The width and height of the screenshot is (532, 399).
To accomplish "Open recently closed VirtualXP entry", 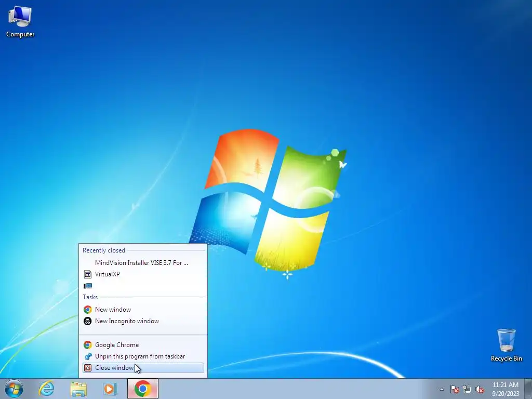I will point(143,274).
